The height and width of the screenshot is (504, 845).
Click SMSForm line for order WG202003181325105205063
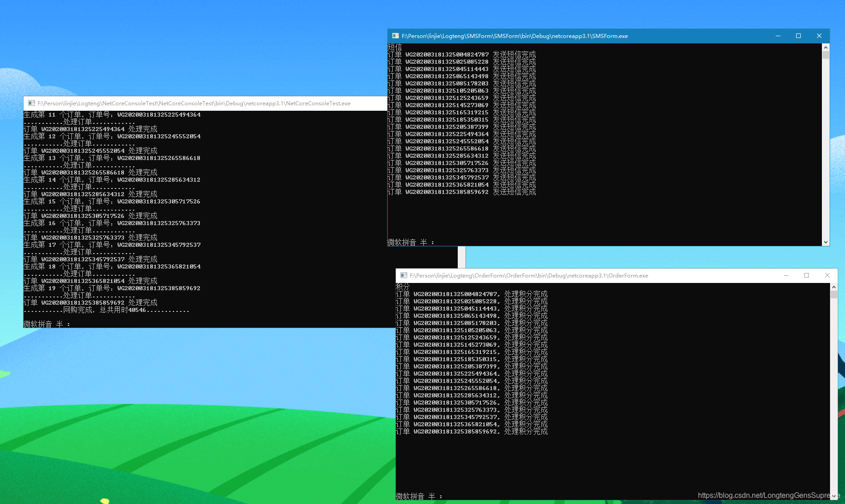[x=462, y=91]
